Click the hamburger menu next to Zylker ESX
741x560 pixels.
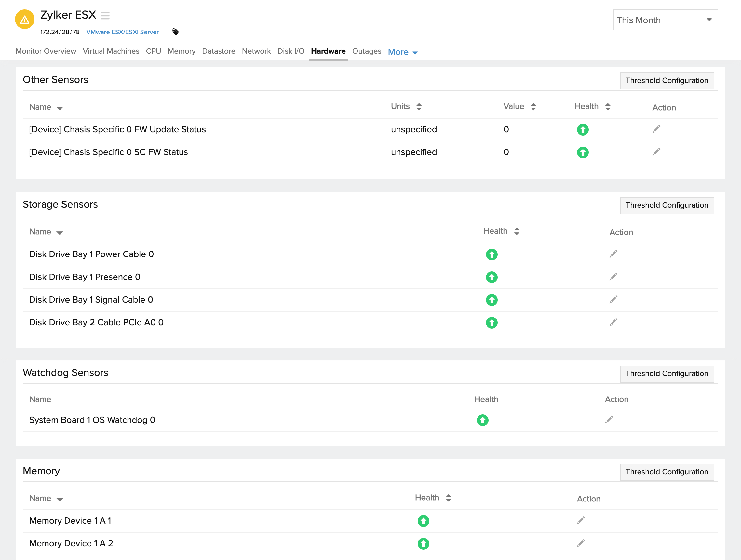point(105,15)
